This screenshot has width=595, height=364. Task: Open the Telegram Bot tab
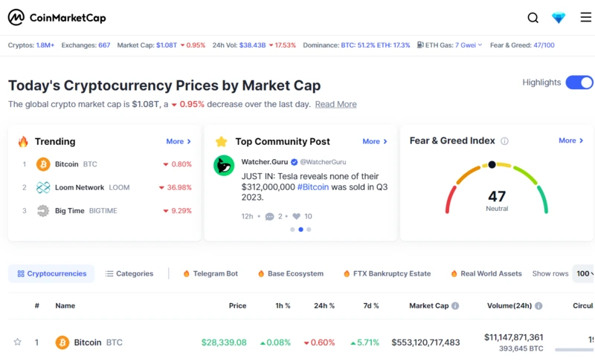210,273
